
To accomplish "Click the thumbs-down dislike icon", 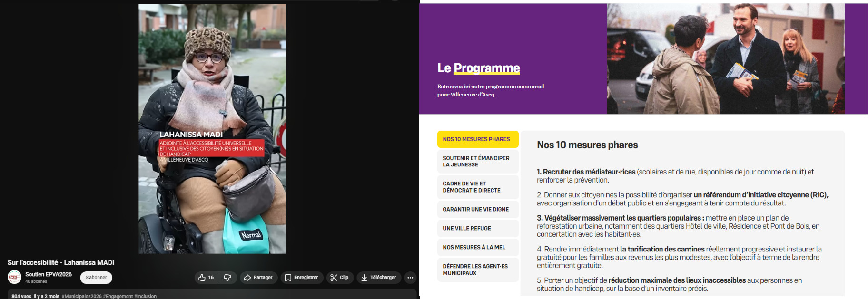I will pyautogui.click(x=227, y=278).
